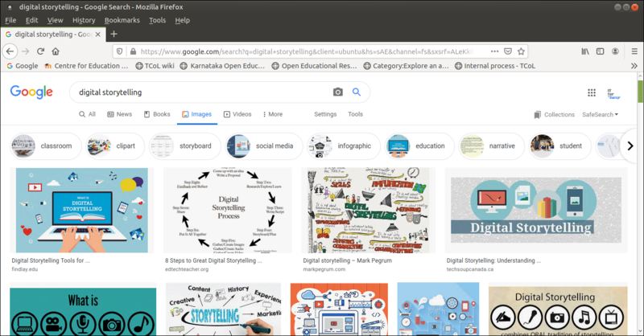Image resolution: width=644 pixels, height=336 pixels.
Task: Bookmark this page with the star
Action: pyautogui.click(x=521, y=51)
